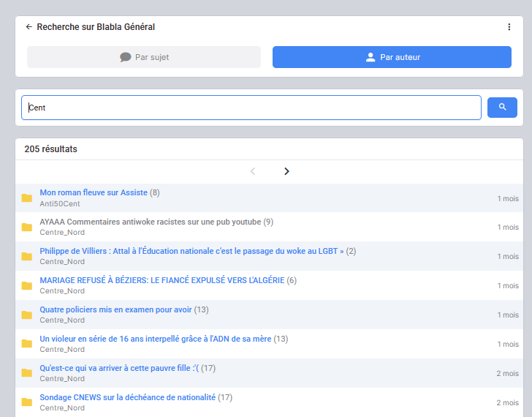The width and height of the screenshot is (532, 417).
Task: Click folder icon beside AYAAA Commentaires topic
Action: pyautogui.click(x=27, y=228)
